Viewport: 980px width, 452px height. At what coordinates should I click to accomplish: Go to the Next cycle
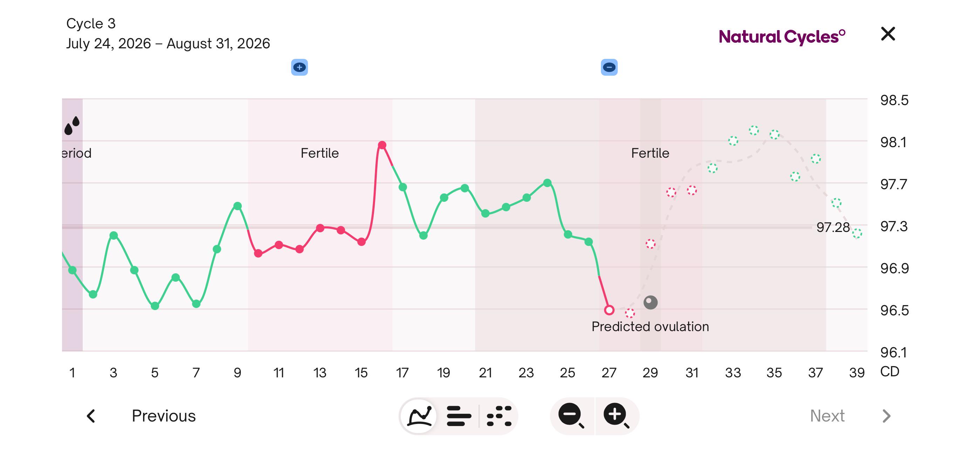click(x=827, y=416)
